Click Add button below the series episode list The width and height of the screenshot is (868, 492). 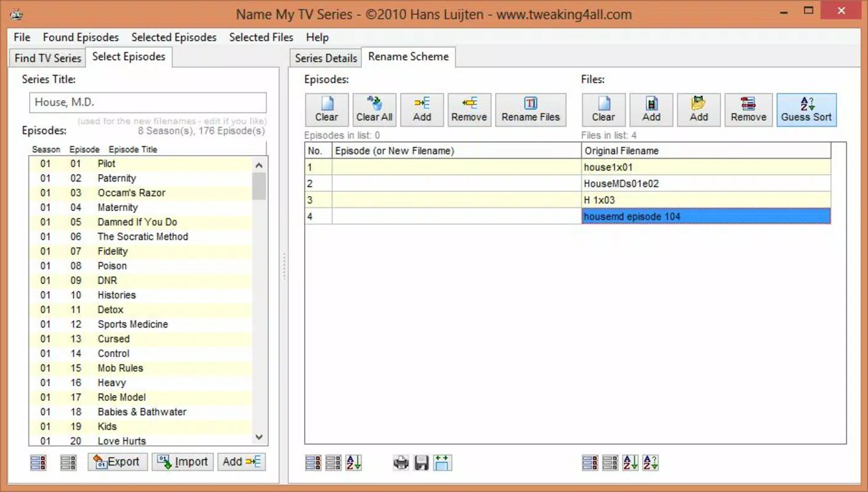pyautogui.click(x=242, y=462)
